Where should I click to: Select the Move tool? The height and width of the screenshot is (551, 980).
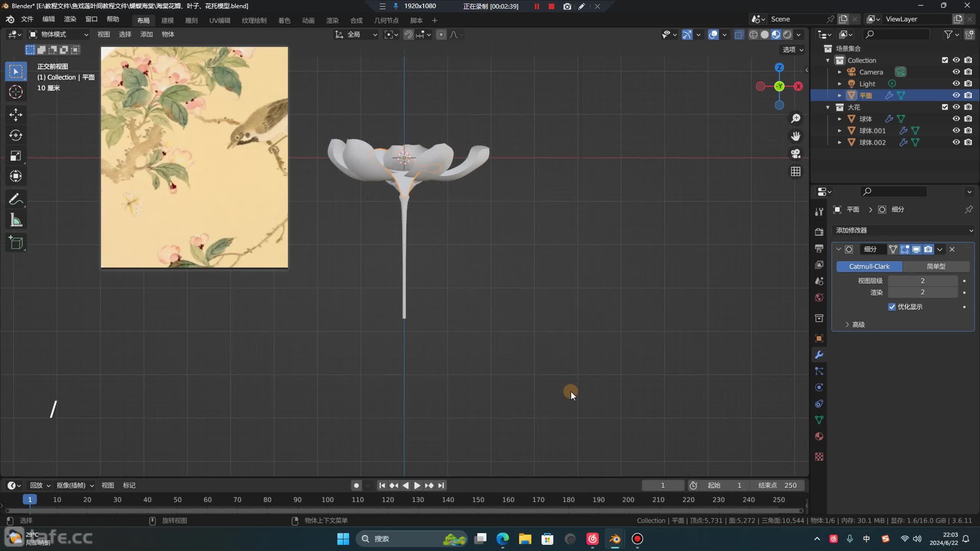(16, 114)
